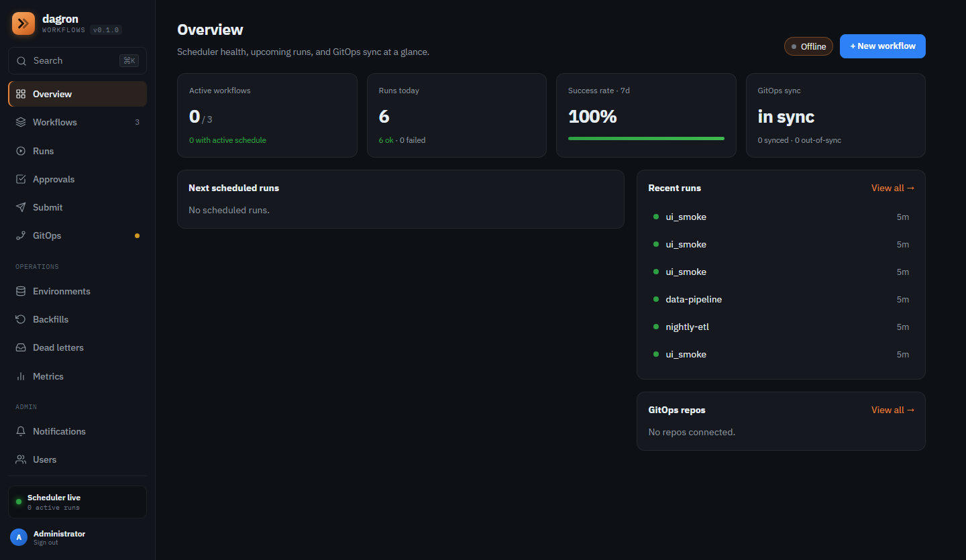966x560 pixels.
Task: Click the '6 ok · 0 failed' text
Action: pyautogui.click(x=402, y=140)
